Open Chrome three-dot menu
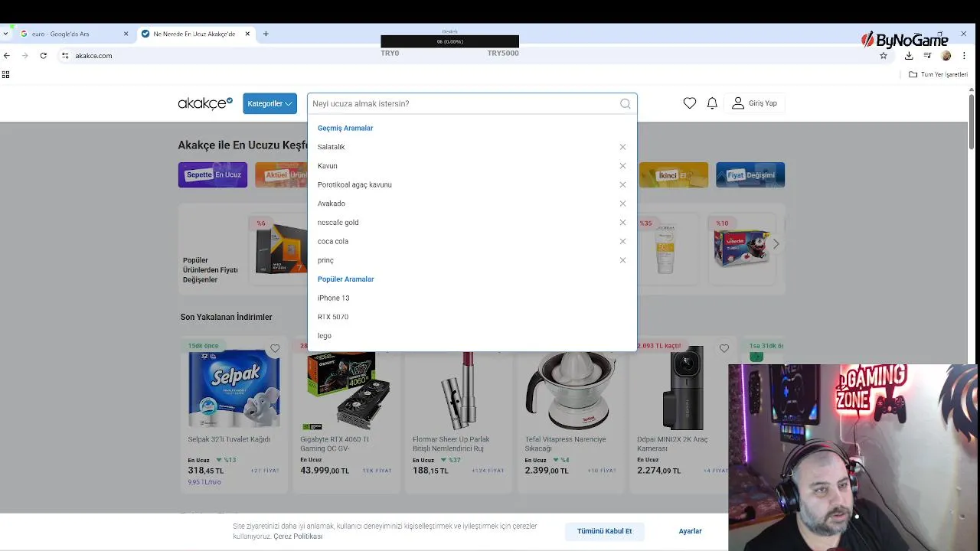 coord(965,56)
